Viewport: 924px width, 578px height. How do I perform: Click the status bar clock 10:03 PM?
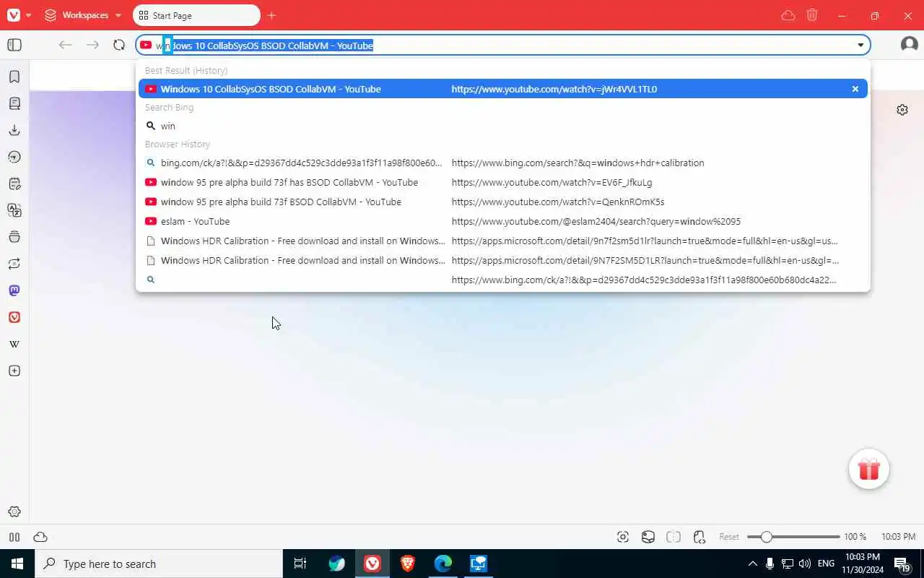tap(898, 537)
